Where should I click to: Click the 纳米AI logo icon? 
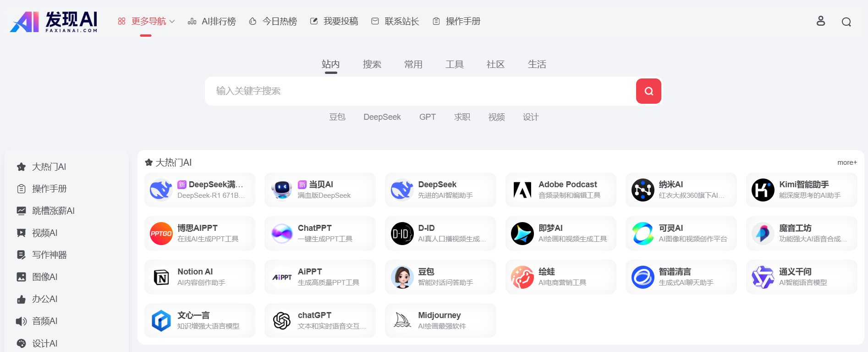pyautogui.click(x=643, y=190)
